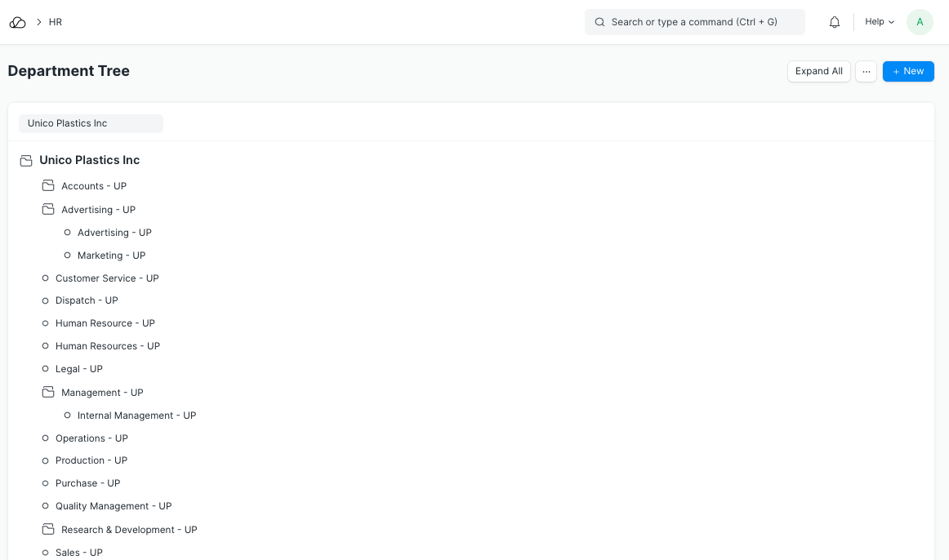Click the user avatar icon
Image resolution: width=949 pixels, height=560 pixels.
pyautogui.click(x=920, y=22)
